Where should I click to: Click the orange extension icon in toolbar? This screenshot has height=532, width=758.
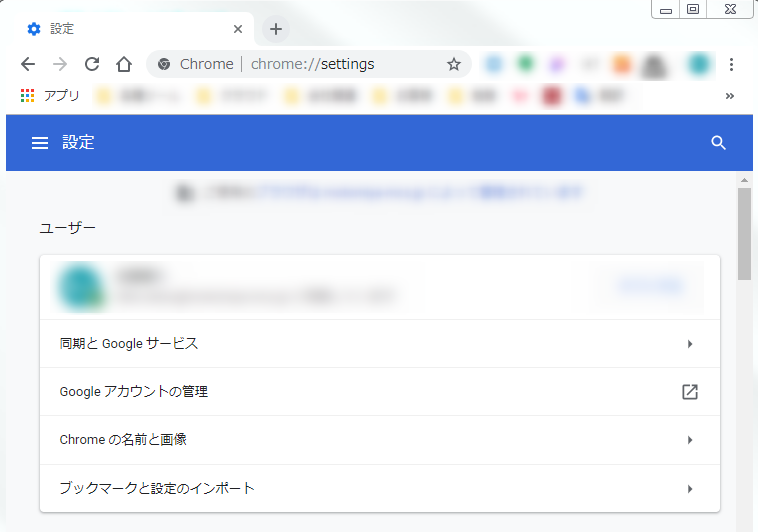622,64
